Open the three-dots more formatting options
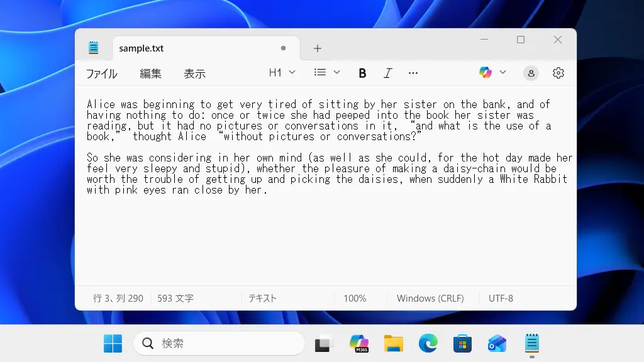644x362 pixels. coord(413,73)
